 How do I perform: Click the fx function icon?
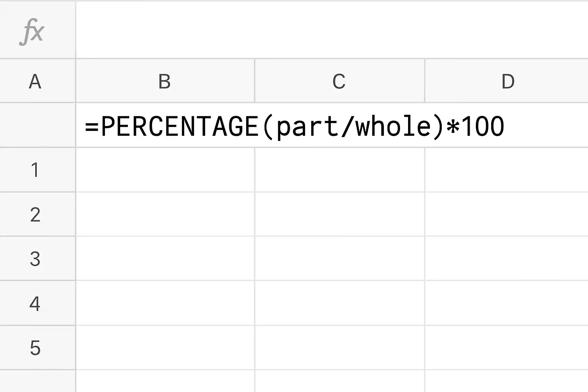[32, 31]
